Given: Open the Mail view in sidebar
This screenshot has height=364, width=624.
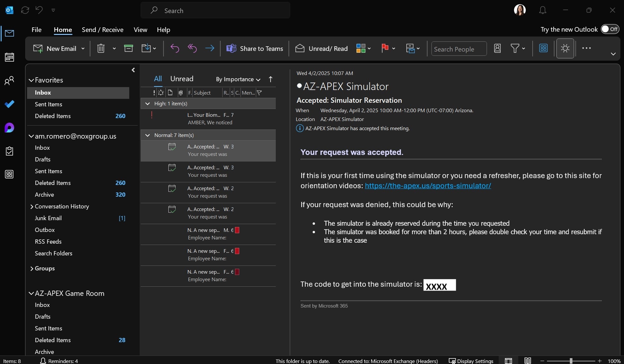Looking at the screenshot, I should (9, 33).
